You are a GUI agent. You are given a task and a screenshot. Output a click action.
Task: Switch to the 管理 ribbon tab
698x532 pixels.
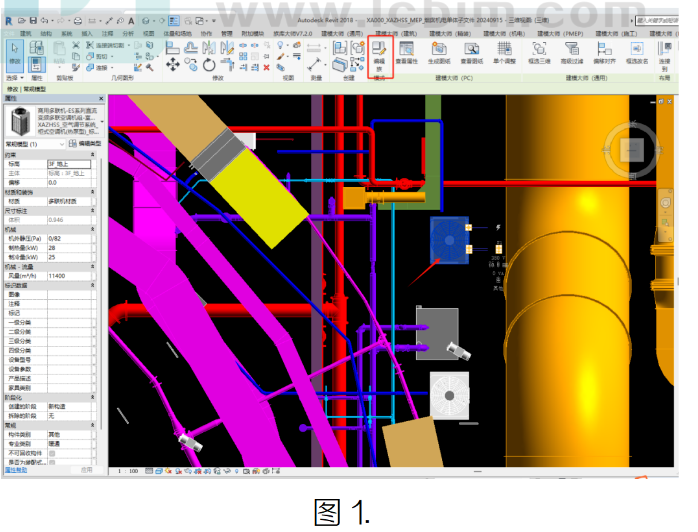tap(227, 34)
